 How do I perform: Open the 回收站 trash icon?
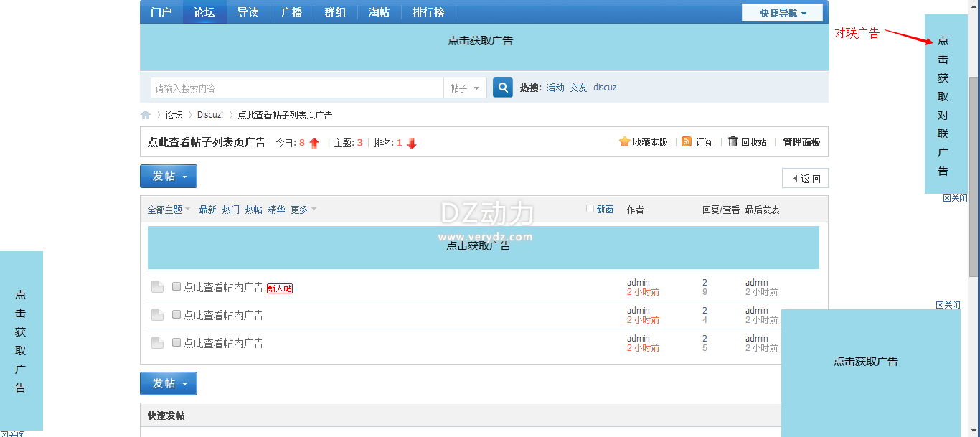click(x=732, y=142)
